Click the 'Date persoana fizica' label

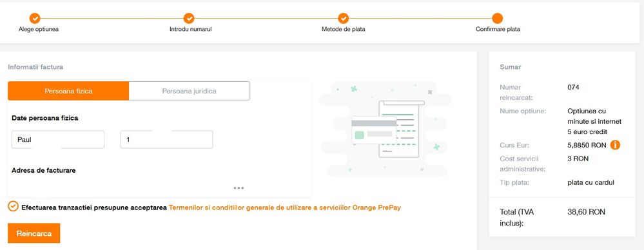point(44,118)
